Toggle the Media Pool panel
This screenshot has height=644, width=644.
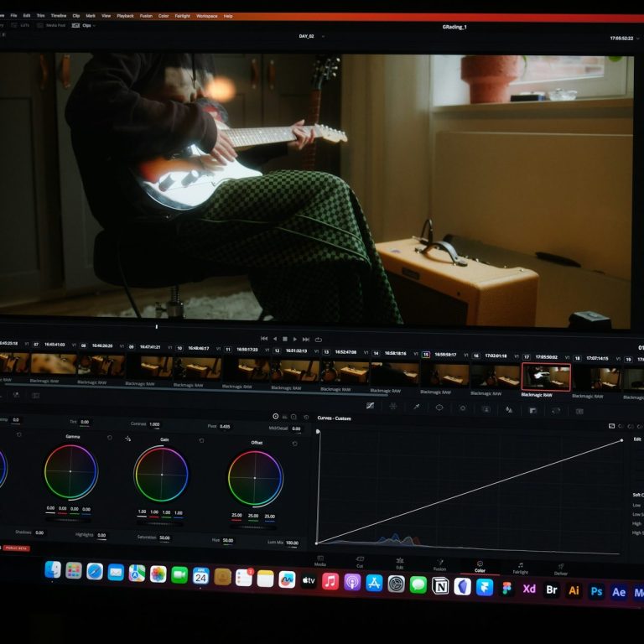[x=51, y=25]
